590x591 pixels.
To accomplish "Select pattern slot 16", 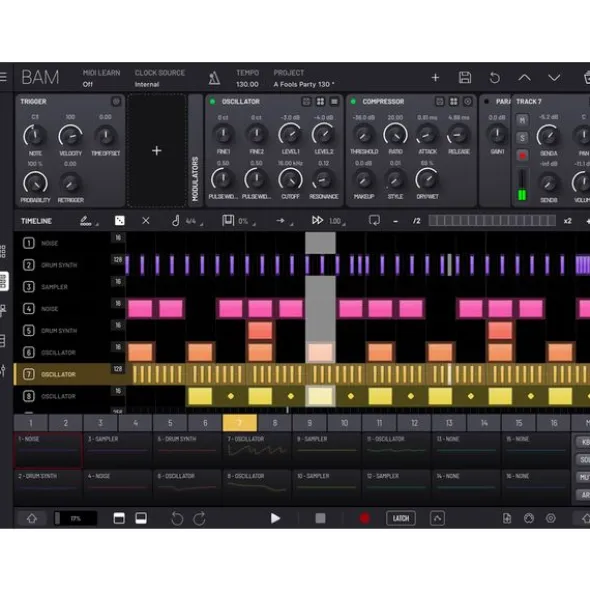I will pyautogui.click(x=554, y=423).
